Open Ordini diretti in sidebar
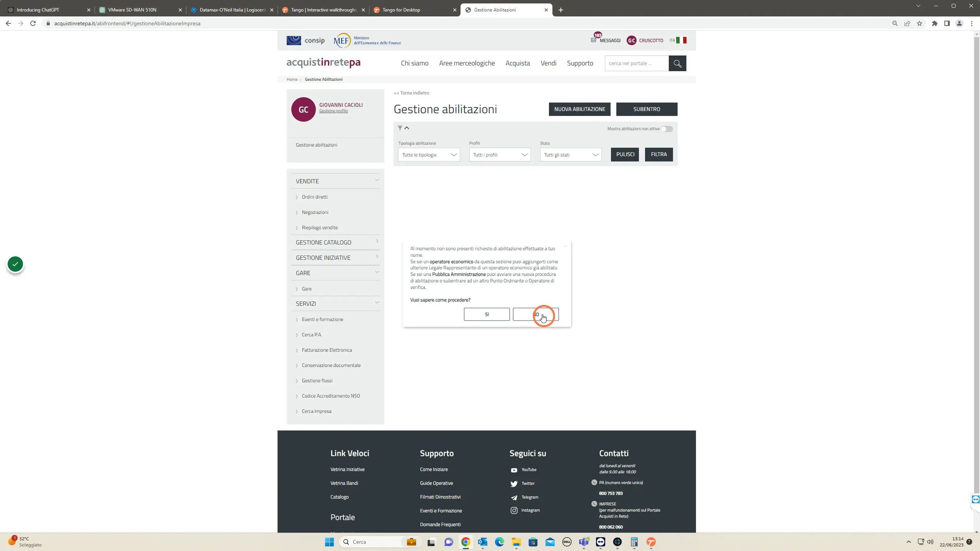This screenshot has width=980, height=551. coord(315,197)
